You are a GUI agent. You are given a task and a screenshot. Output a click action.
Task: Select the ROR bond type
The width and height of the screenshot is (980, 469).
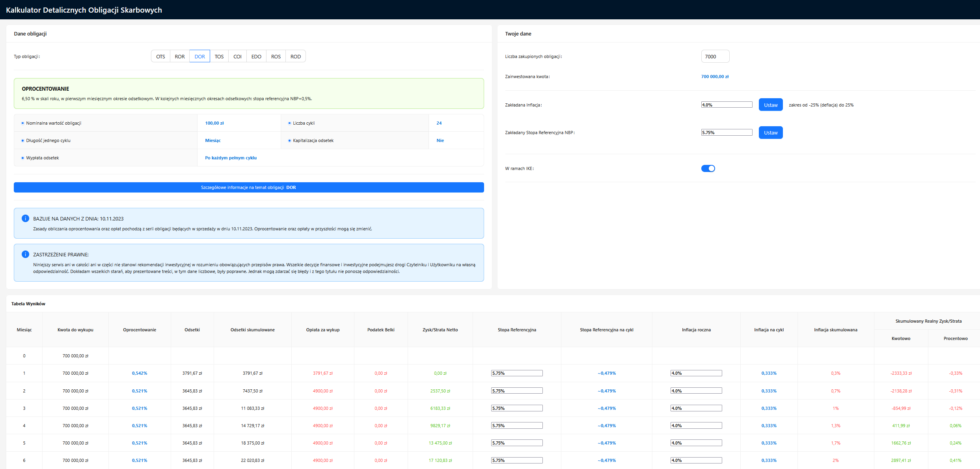[x=180, y=56]
